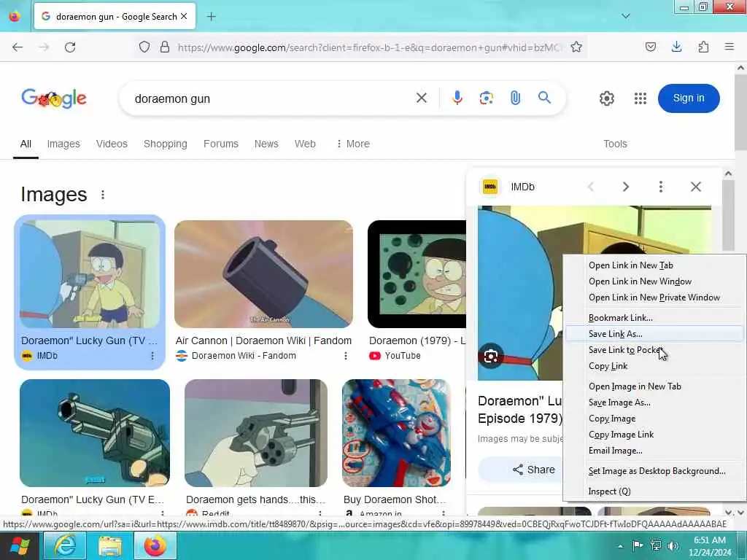Image resolution: width=747 pixels, height=560 pixels.
Task: Select Bookmark Link from context menu
Action: [x=620, y=318]
